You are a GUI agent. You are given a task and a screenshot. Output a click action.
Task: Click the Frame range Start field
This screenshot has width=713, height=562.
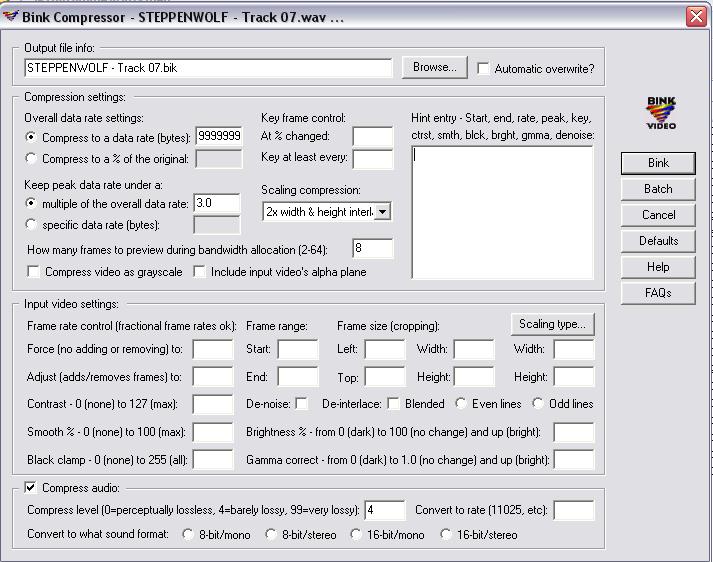(298, 350)
